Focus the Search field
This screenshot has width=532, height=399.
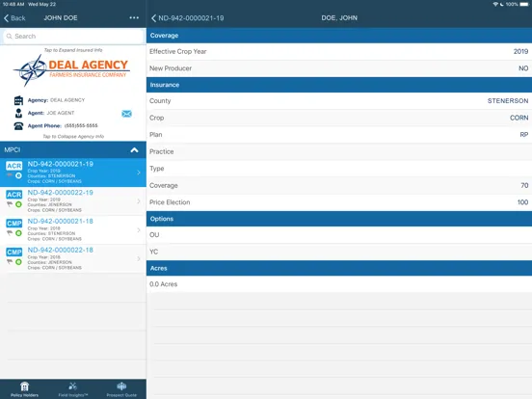(73, 37)
